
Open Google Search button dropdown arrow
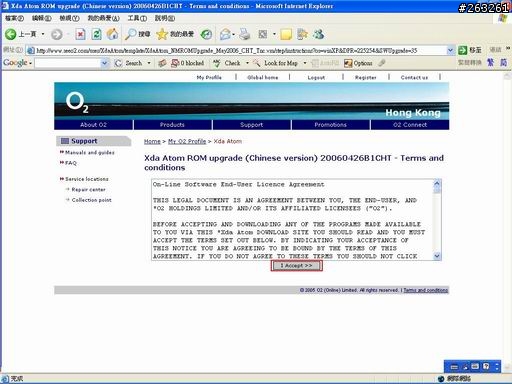pyautogui.click(x=149, y=63)
